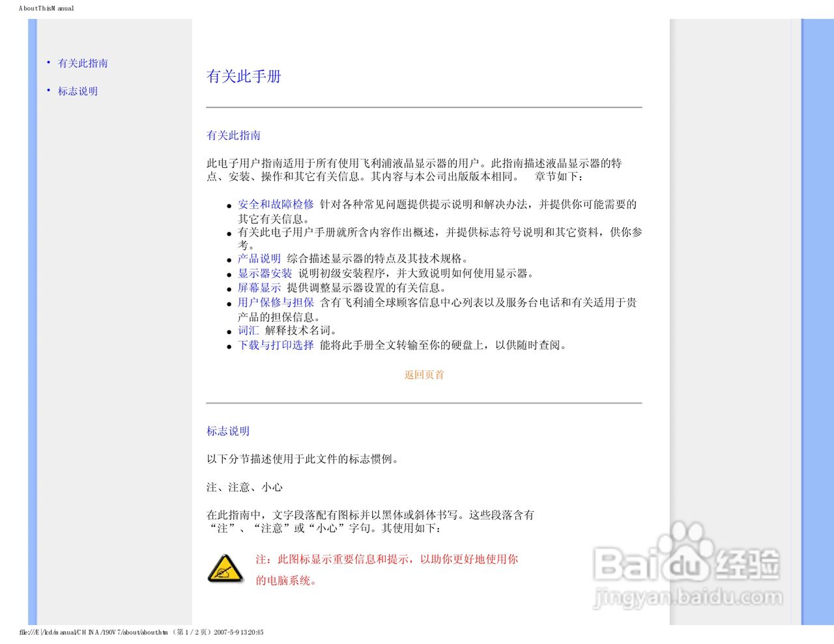This screenshot has width=834, height=644.
Task: Open the 下载与打印选择 link
Action: [276, 345]
